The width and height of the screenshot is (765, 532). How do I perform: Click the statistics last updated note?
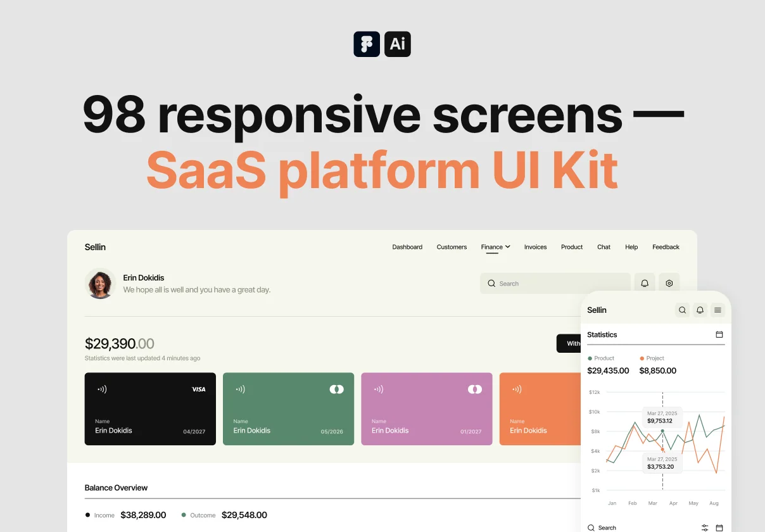point(142,358)
